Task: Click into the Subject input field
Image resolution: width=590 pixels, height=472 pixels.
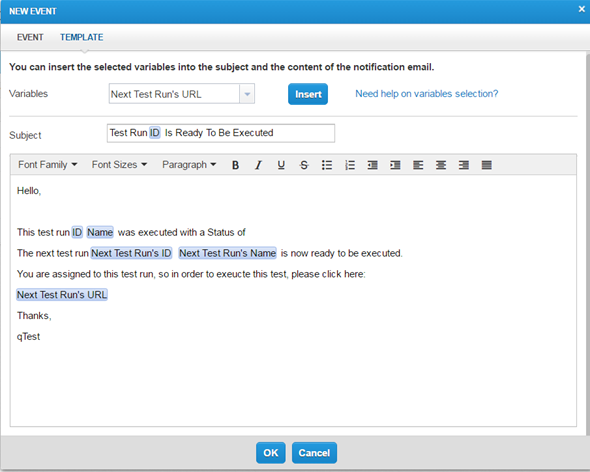Action: (221, 133)
